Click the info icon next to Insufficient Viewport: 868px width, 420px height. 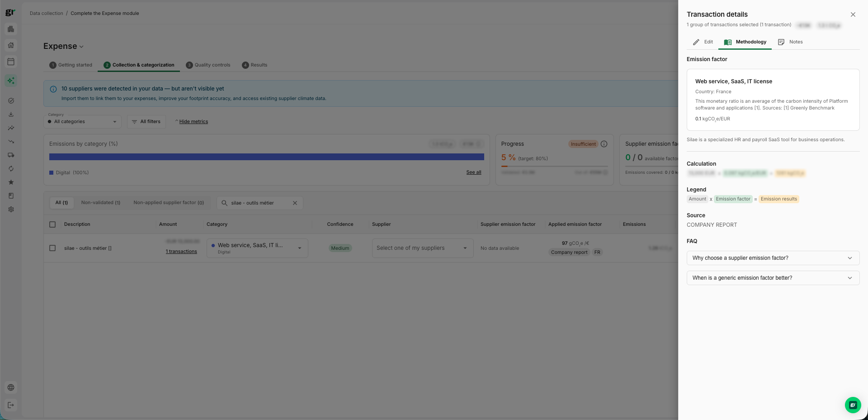coord(604,144)
